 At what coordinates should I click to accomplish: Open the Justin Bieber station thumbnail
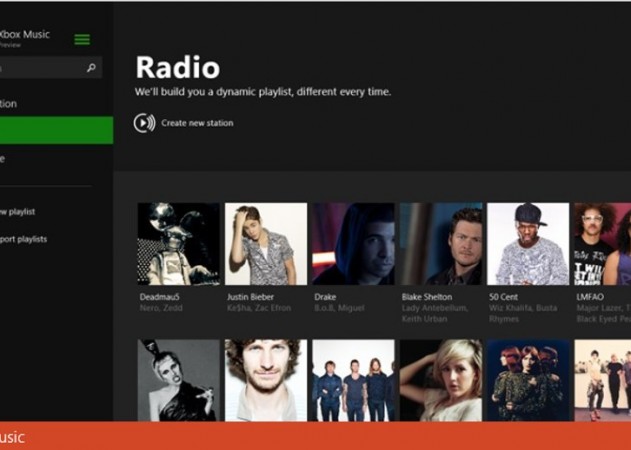click(x=265, y=244)
